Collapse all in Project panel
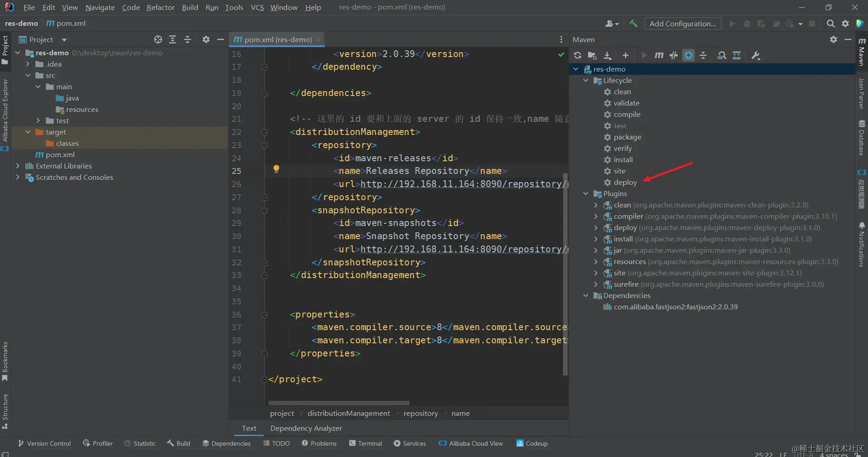 click(x=188, y=39)
